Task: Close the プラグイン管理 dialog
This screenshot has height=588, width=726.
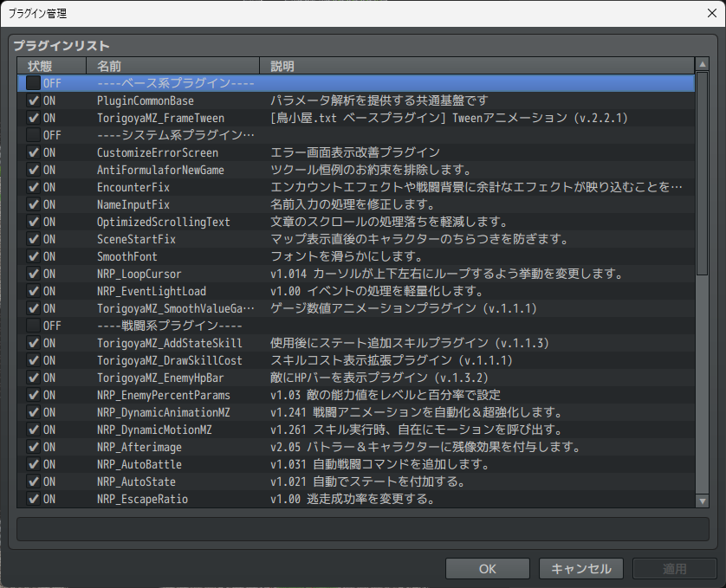Action: 712,13
